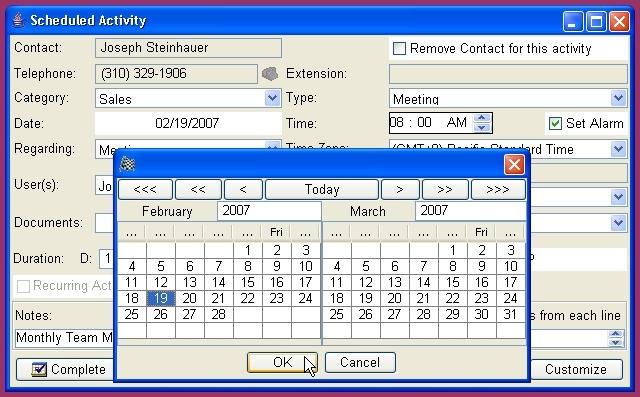
Task: Maximize the Scheduled Activity window
Action: (596, 21)
